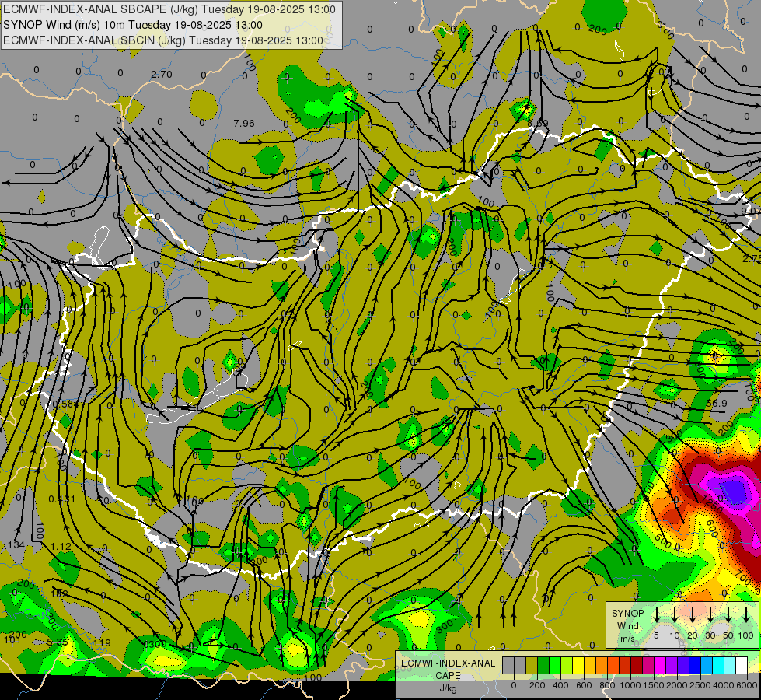Click the 0.431 value on the map

pos(62,499)
